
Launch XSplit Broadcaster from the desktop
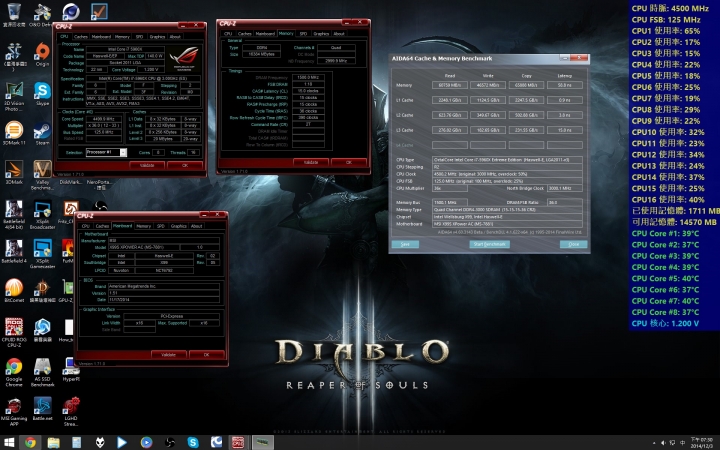pos(42,214)
